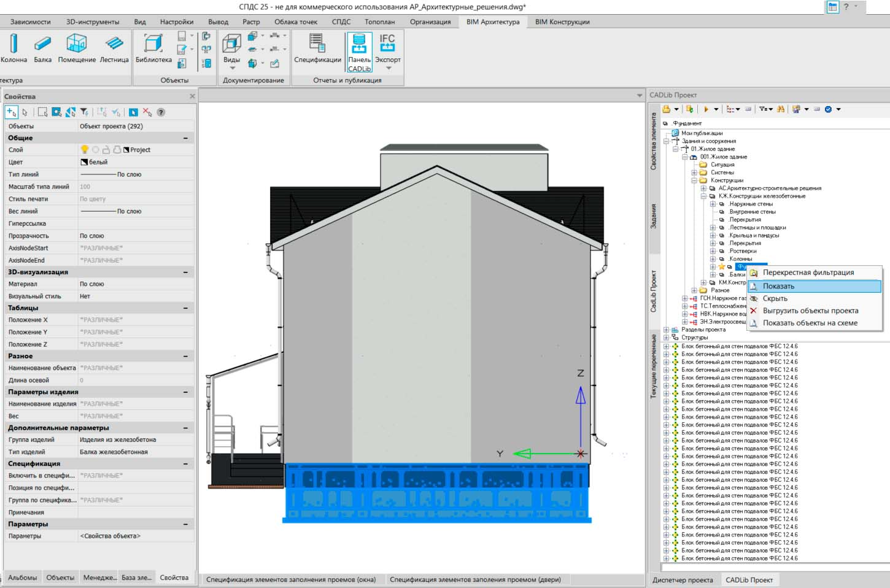Open the IFC Экспорт dropdown
This screenshot has height=588, width=890.
pyautogui.click(x=388, y=68)
